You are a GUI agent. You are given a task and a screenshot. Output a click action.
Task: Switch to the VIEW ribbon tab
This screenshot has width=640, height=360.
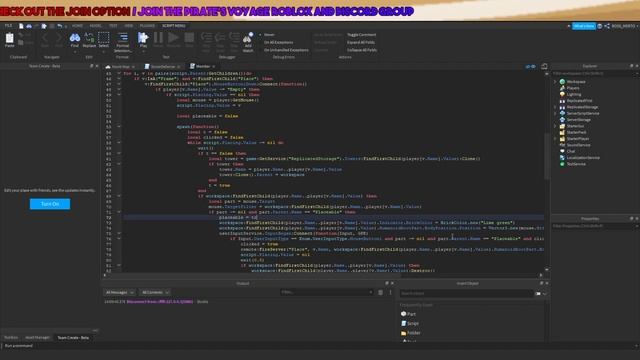(x=129, y=26)
